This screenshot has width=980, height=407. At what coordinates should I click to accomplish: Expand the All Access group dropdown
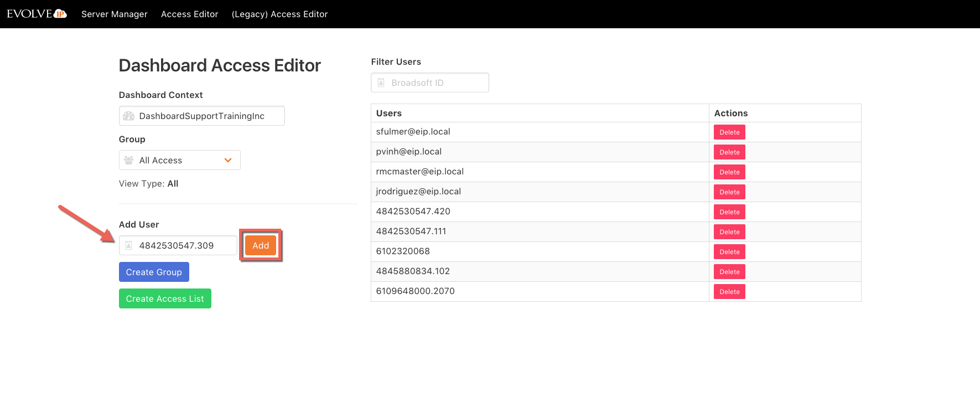pyautogui.click(x=179, y=161)
